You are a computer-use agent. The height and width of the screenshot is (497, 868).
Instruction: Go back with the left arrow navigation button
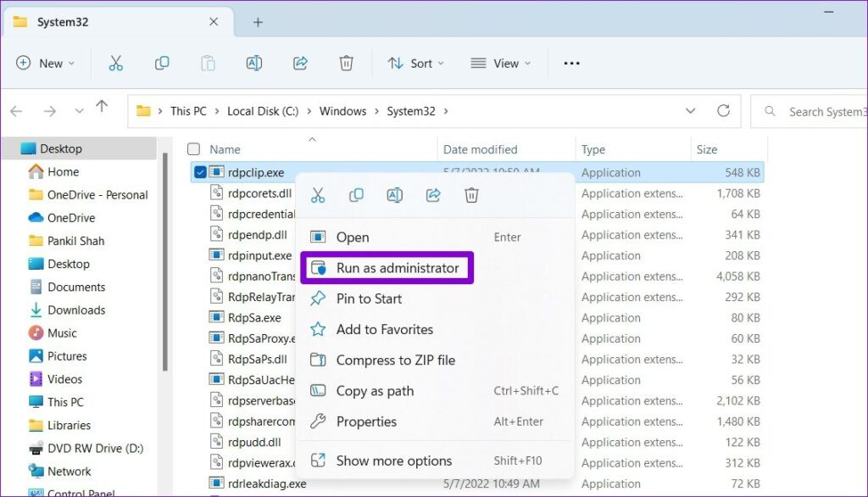coord(17,111)
